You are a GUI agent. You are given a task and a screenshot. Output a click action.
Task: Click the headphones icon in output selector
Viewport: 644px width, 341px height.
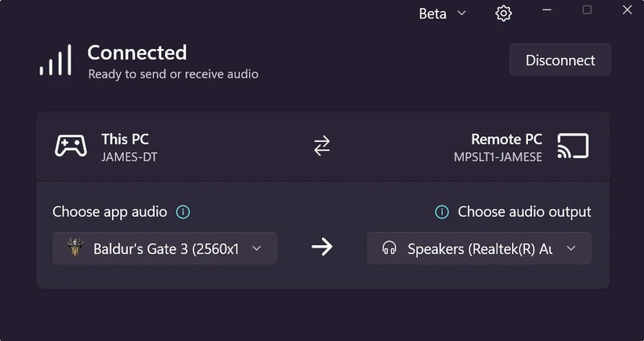[389, 248]
